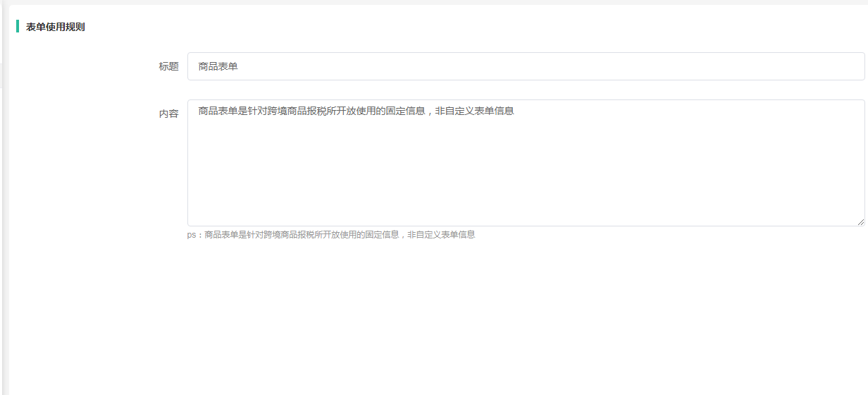
Task: Click the 标题 field label
Action: [168, 66]
